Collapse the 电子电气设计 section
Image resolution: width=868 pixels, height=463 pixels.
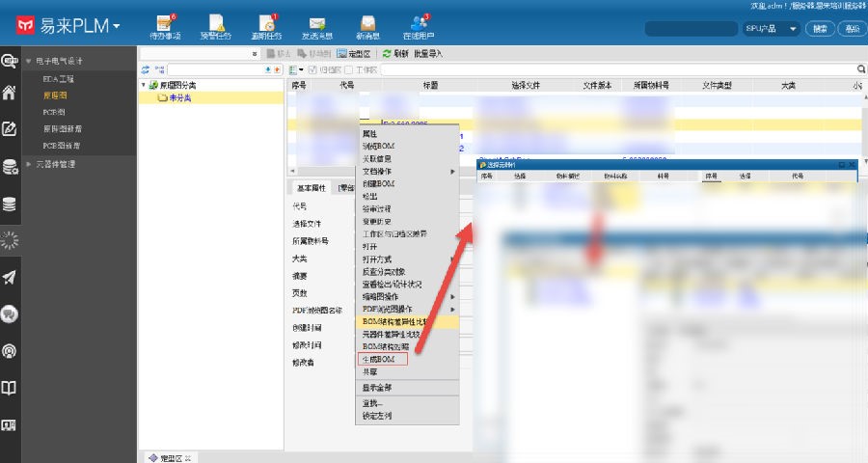(x=29, y=61)
